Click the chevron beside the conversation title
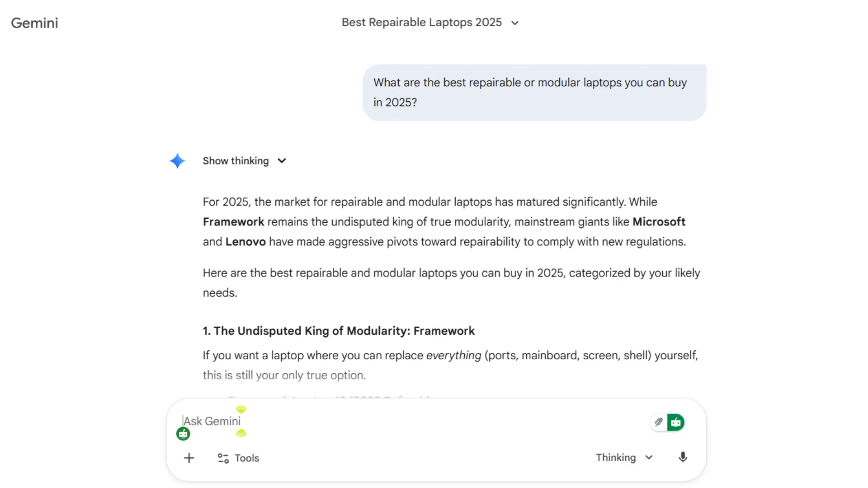Viewport: 868px width, 488px height. [515, 23]
